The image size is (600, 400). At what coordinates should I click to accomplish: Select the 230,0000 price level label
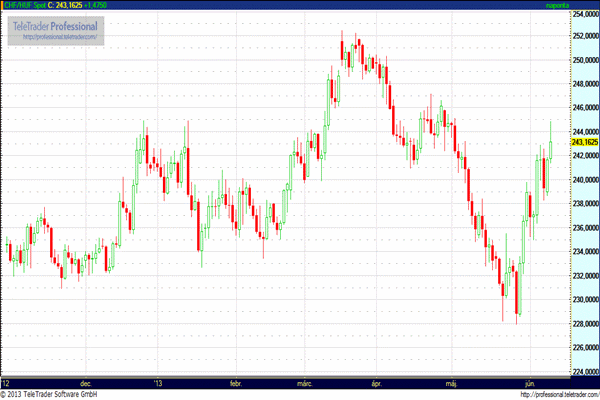(x=584, y=300)
